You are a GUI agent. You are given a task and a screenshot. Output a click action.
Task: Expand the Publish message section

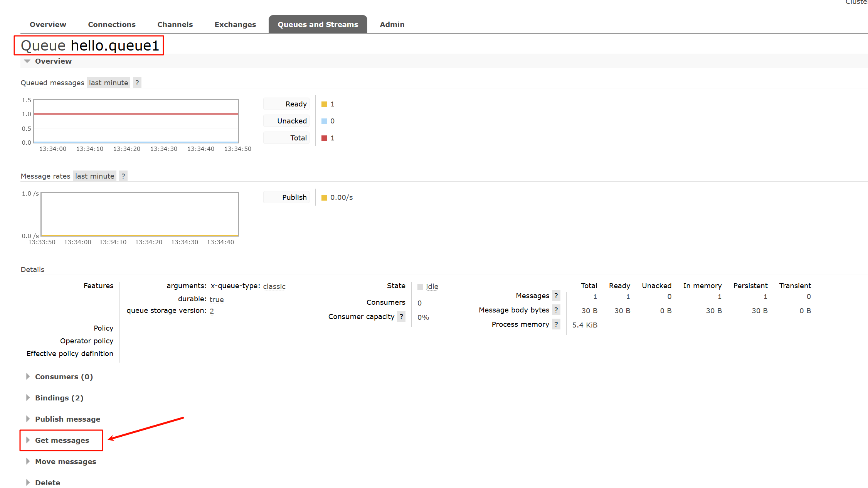[67, 419]
